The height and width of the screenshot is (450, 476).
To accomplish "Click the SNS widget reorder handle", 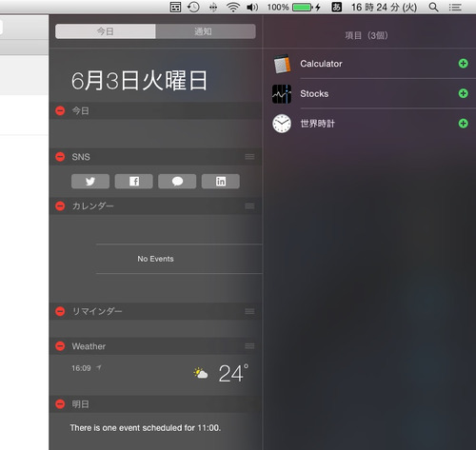I will (249, 157).
